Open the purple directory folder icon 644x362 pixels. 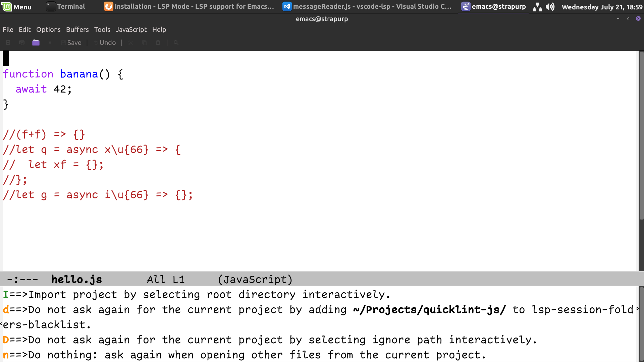point(36,43)
